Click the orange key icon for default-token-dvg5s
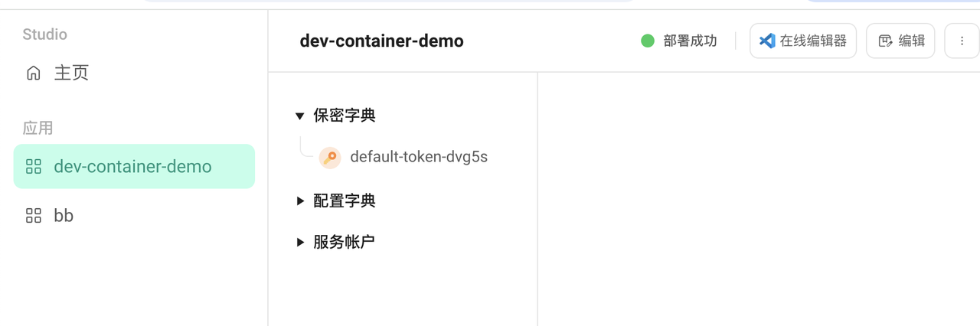 (330, 158)
